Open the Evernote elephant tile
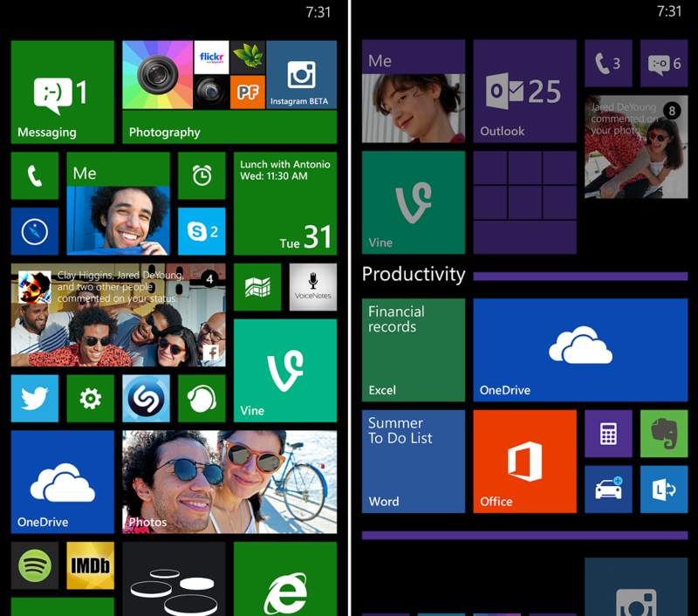698x616 pixels. click(x=664, y=434)
